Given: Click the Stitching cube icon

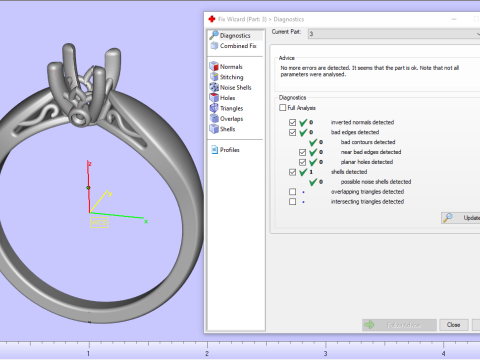Looking at the screenshot, I should (214, 77).
